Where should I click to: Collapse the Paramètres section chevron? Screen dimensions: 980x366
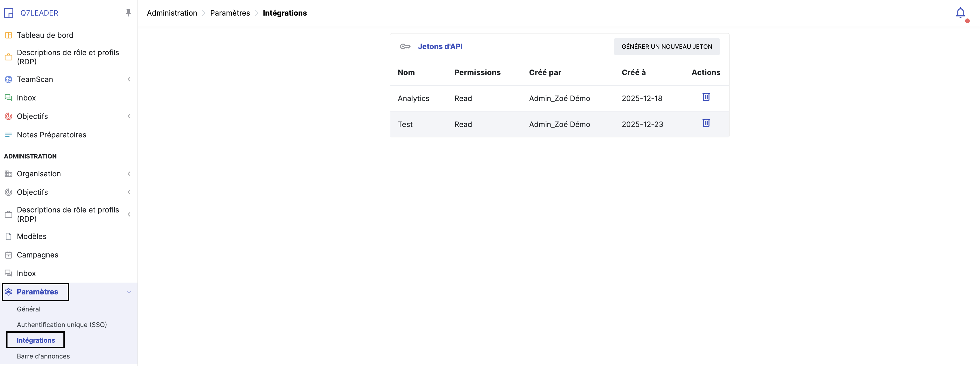pyautogui.click(x=129, y=292)
